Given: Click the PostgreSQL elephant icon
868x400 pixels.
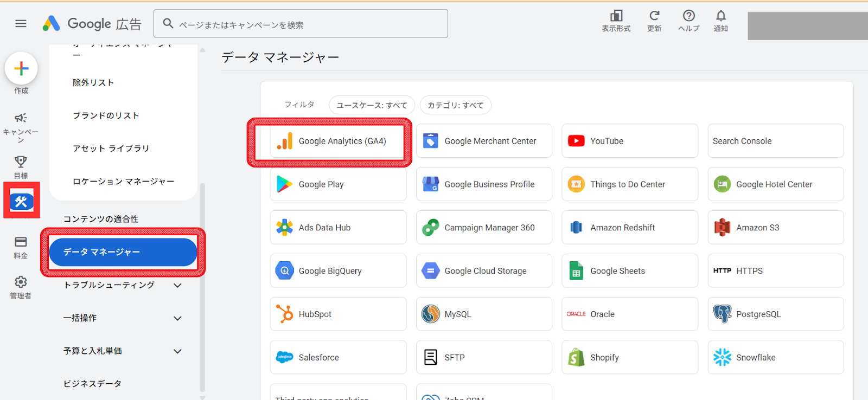Looking at the screenshot, I should coord(722,314).
